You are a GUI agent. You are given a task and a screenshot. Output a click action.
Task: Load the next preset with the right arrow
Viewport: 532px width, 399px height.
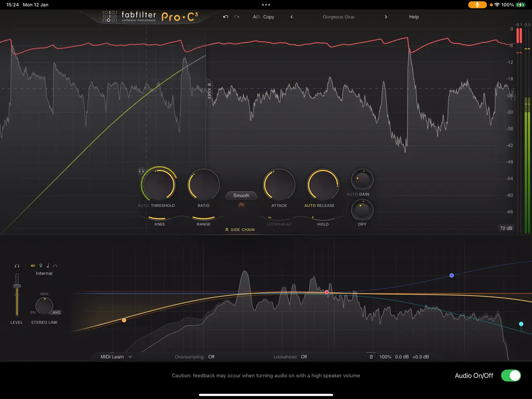click(x=386, y=17)
